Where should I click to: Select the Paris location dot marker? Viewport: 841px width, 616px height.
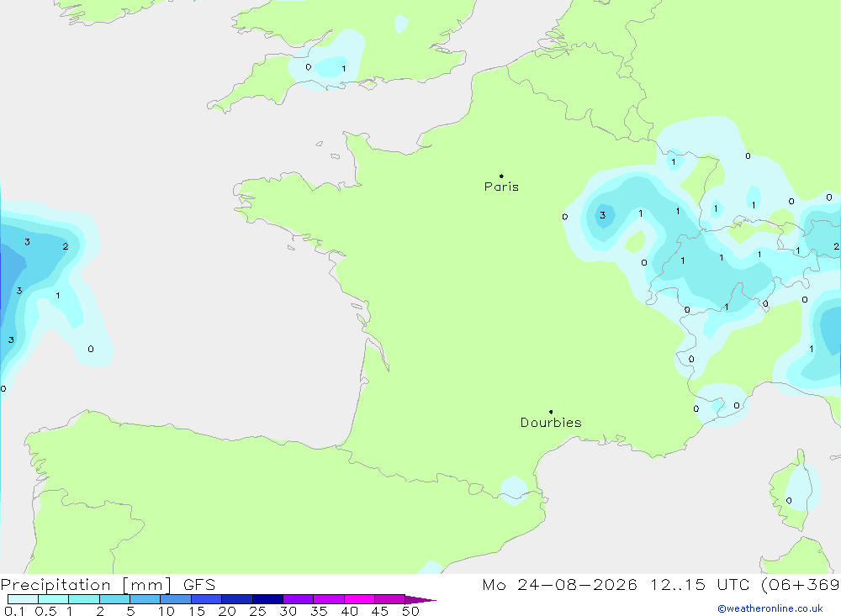tap(501, 176)
